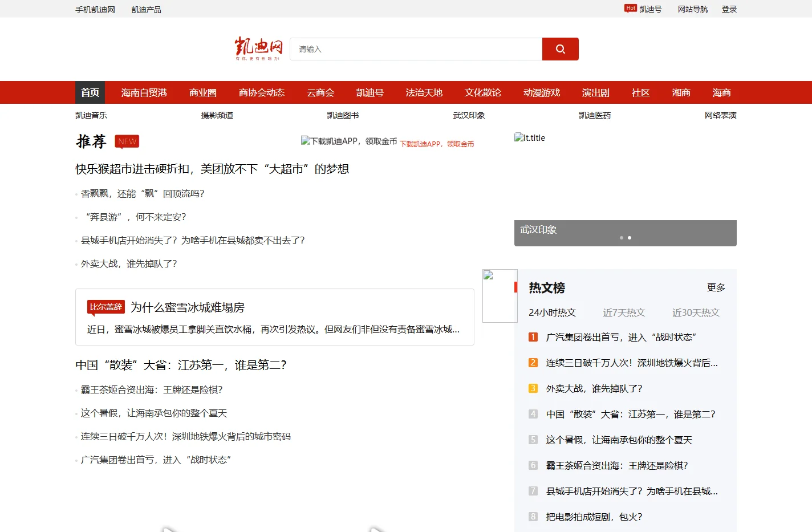Click the broken image beside 热文榜
The height and width of the screenshot is (532, 812).
[500, 296]
